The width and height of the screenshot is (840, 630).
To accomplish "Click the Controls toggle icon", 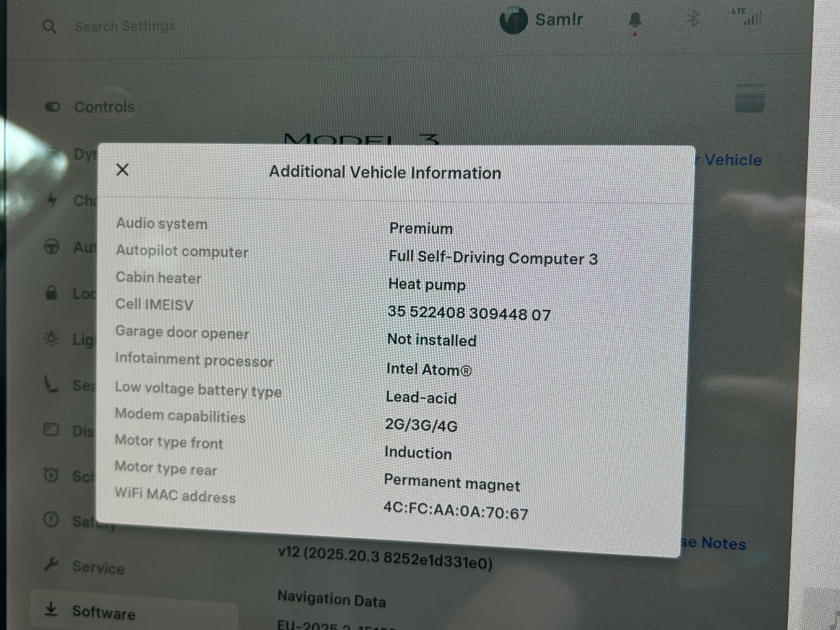I will point(53,106).
